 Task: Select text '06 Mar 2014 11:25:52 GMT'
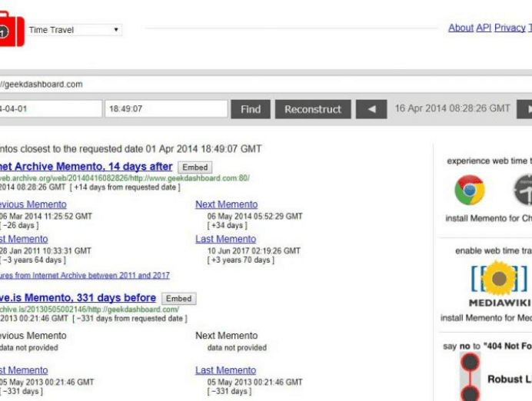[46, 217]
